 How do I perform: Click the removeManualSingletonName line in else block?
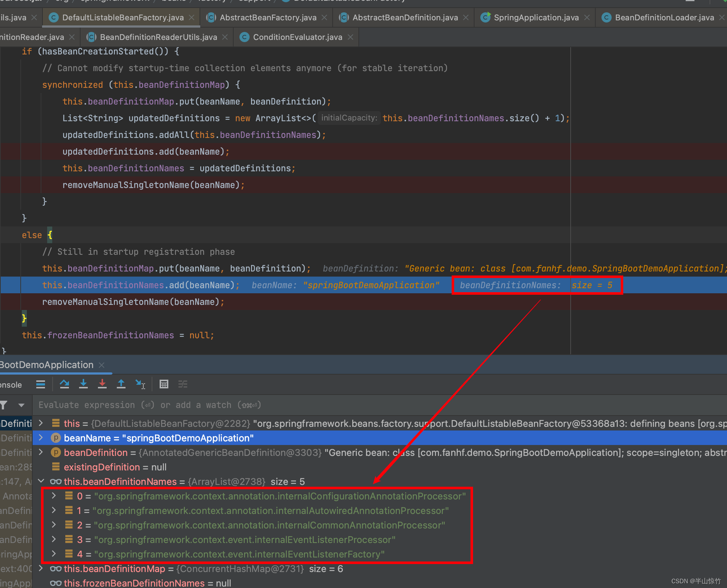[134, 302]
